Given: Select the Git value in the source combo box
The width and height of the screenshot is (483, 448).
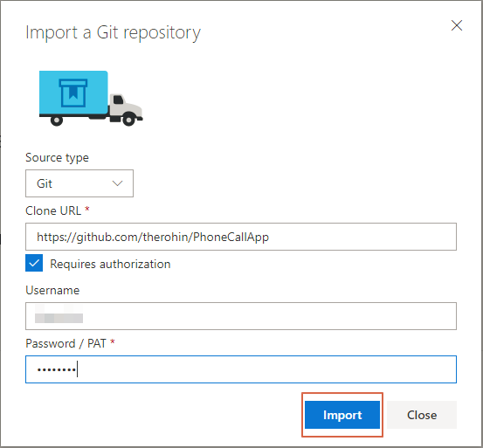Looking at the screenshot, I should point(45,183).
